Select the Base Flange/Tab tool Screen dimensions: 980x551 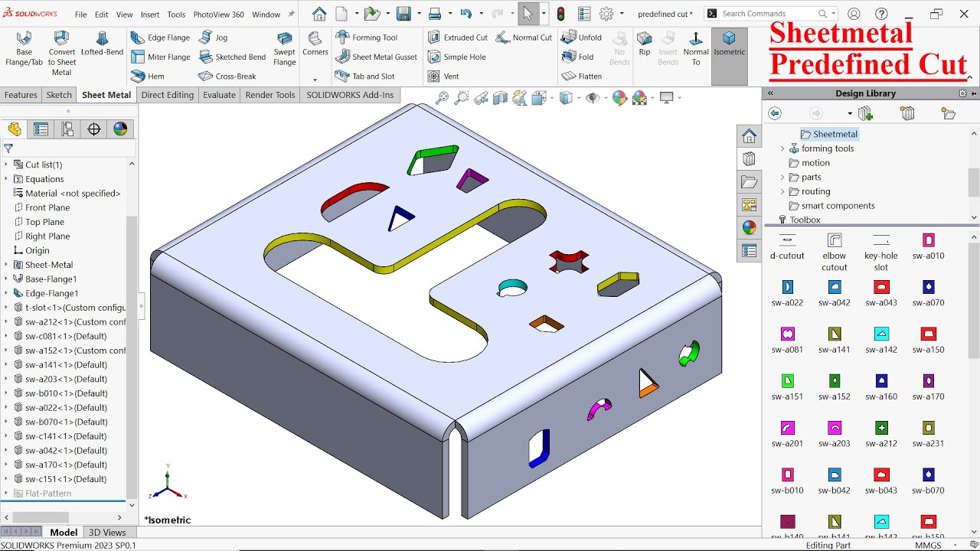(x=24, y=48)
